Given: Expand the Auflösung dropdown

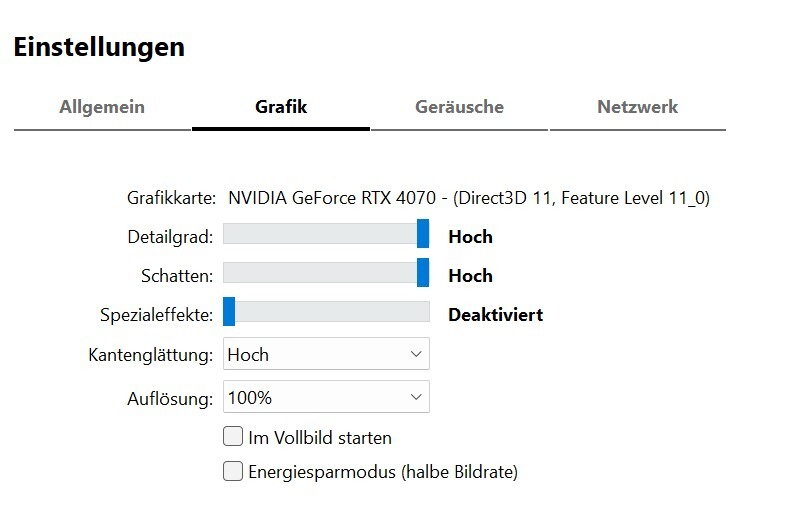Looking at the screenshot, I should click(x=326, y=397).
